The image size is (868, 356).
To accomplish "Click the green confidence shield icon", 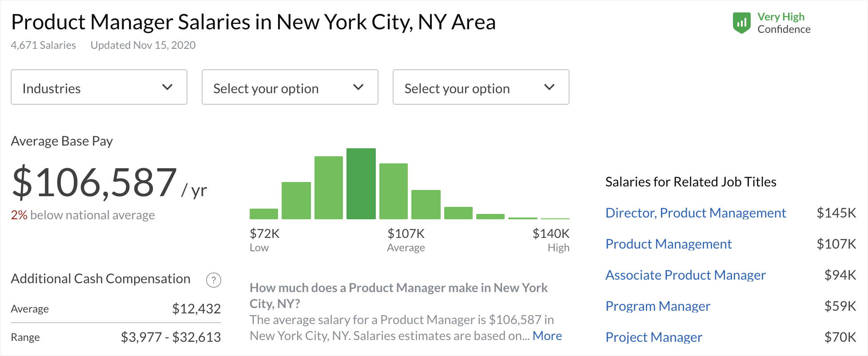I will click(x=741, y=23).
